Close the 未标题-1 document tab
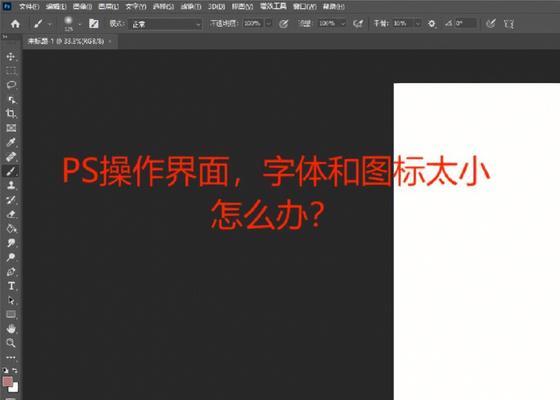This screenshot has width=560, height=400. [x=110, y=41]
